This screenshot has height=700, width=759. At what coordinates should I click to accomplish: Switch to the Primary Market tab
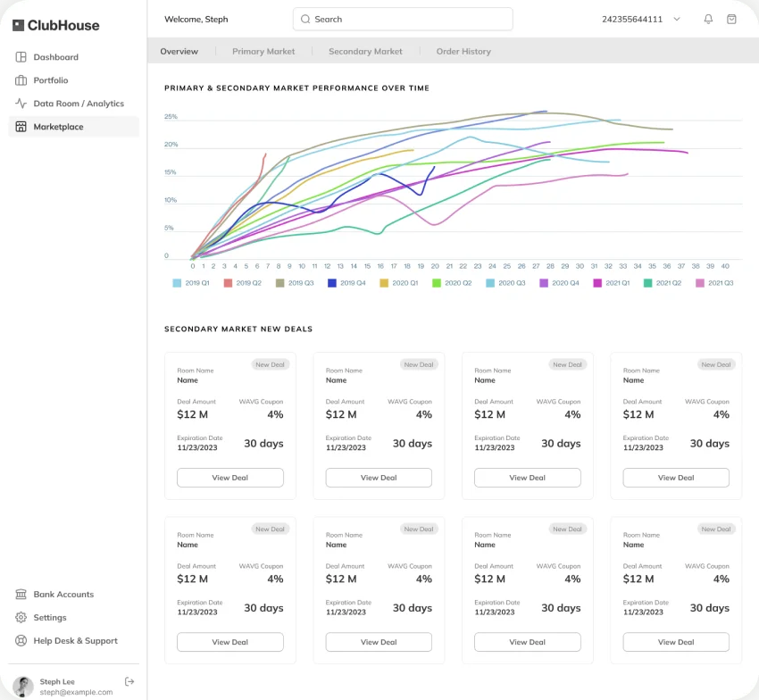(x=263, y=51)
